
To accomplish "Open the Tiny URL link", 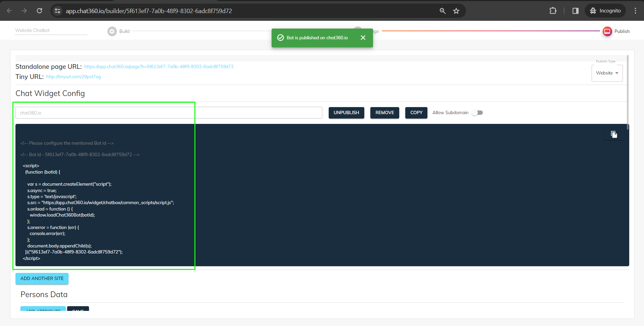I will pyautogui.click(x=74, y=77).
